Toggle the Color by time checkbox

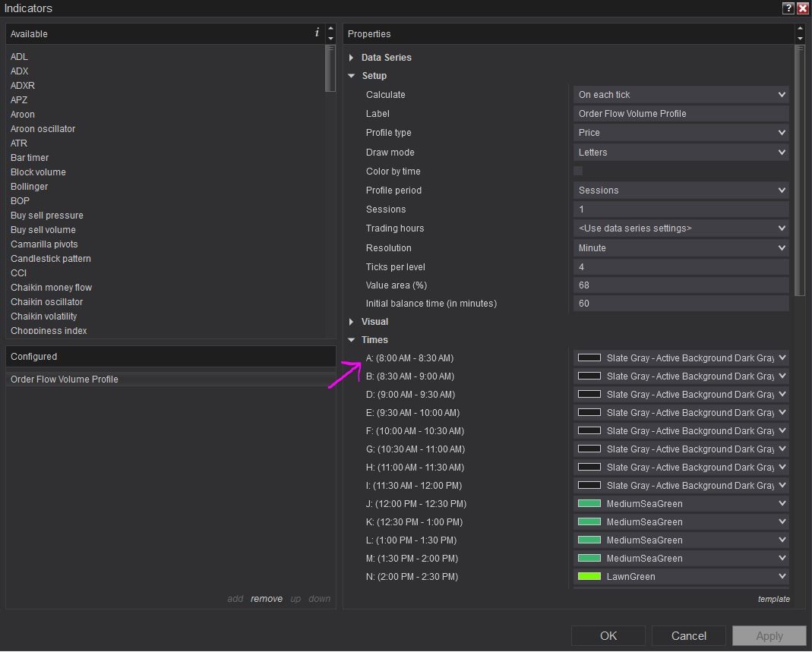[x=578, y=171]
